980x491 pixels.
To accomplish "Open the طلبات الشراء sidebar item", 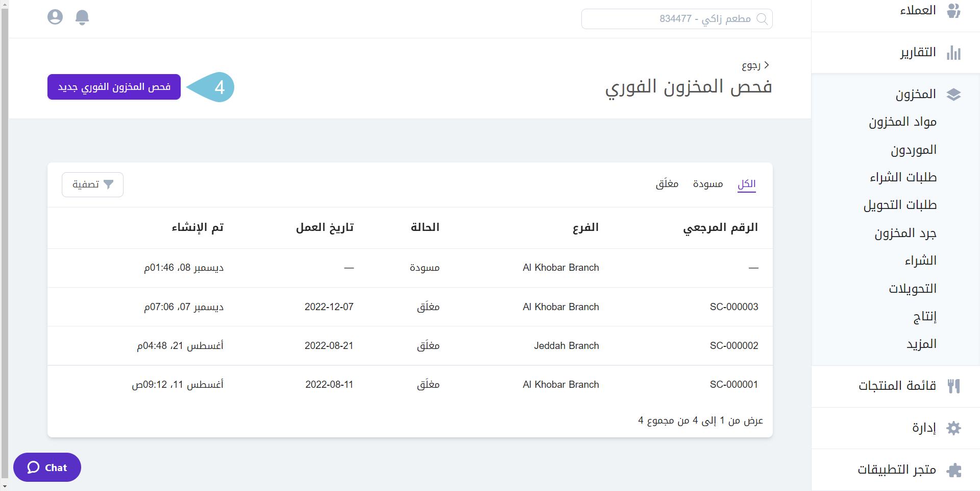I will (903, 177).
